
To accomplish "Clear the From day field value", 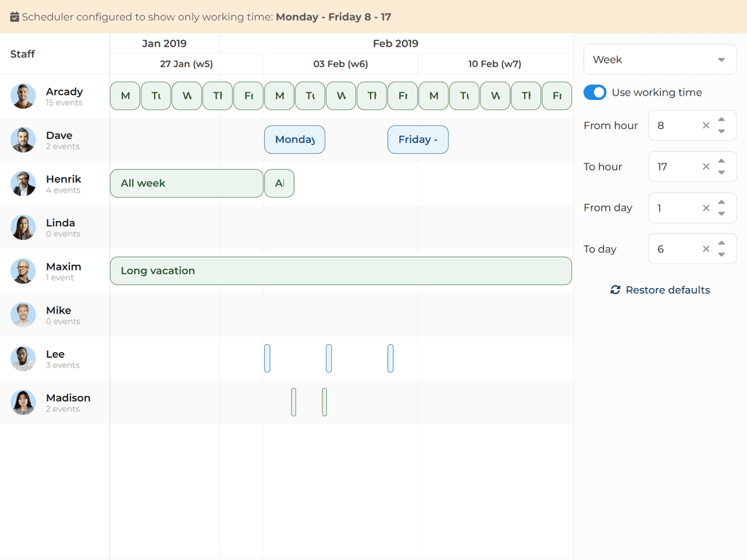I will [x=705, y=208].
